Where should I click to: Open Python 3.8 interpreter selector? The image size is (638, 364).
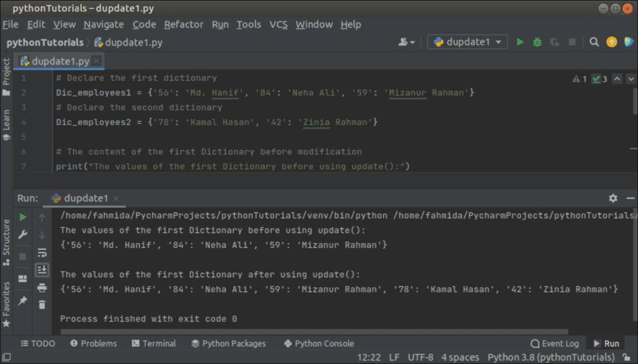[x=551, y=357]
